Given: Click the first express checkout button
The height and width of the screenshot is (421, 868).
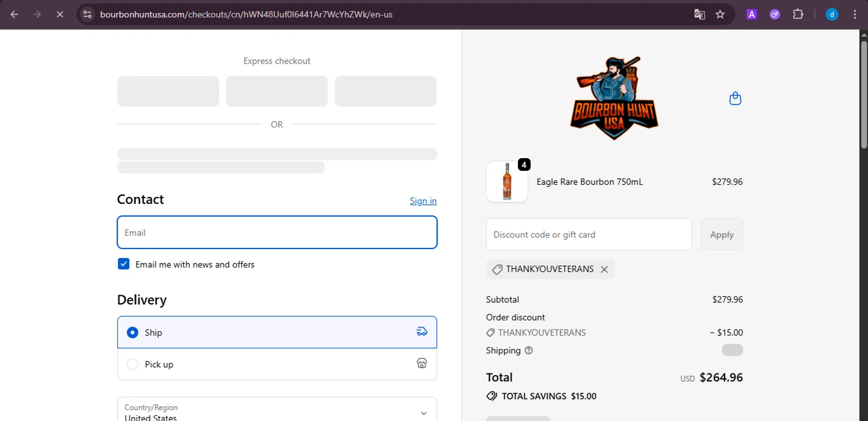Looking at the screenshot, I should tap(168, 91).
